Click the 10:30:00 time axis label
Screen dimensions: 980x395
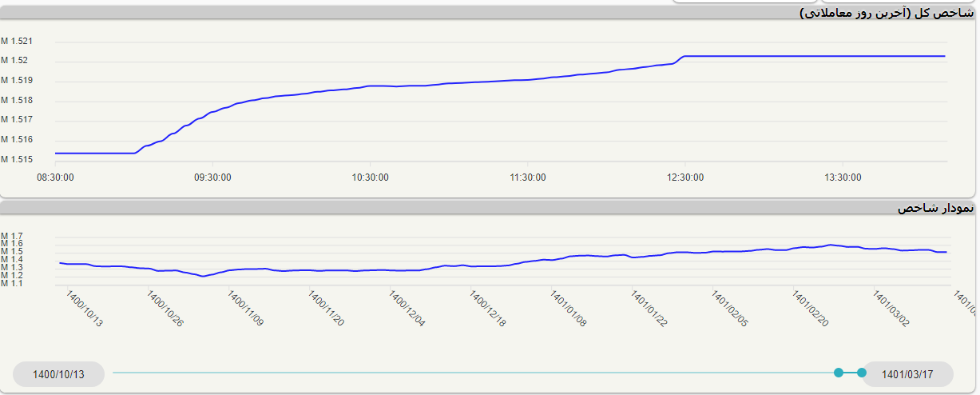click(370, 178)
